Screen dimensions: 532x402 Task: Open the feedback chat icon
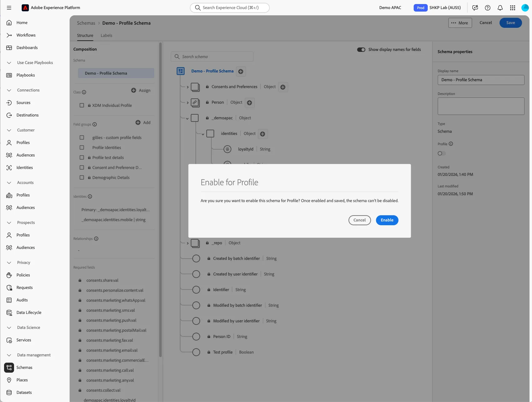click(475, 8)
